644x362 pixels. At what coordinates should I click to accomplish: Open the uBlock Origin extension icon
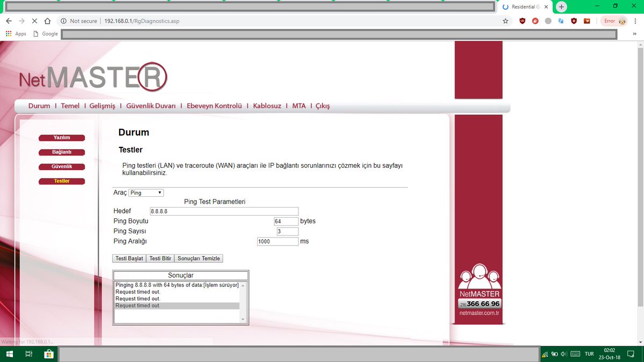(x=522, y=21)
